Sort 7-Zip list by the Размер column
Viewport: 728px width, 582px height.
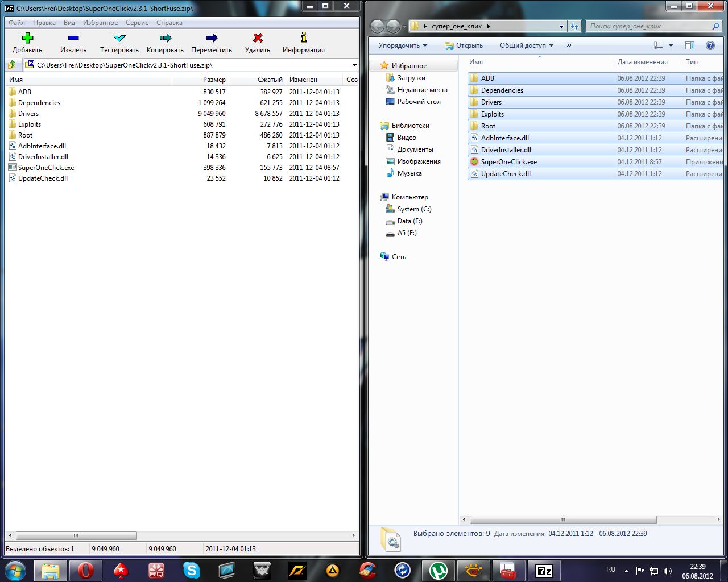[200, 80]
